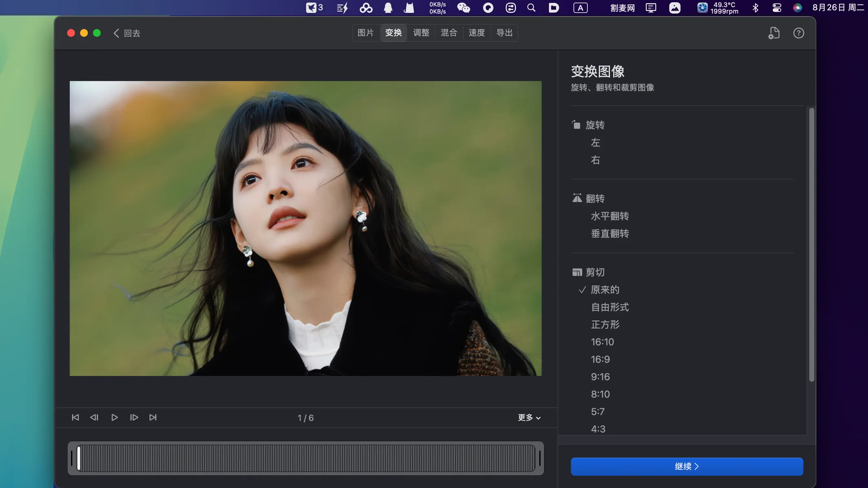
Task: Open WeChat from the menu bar
Action: pyautogui.click(x=463, y=8)
